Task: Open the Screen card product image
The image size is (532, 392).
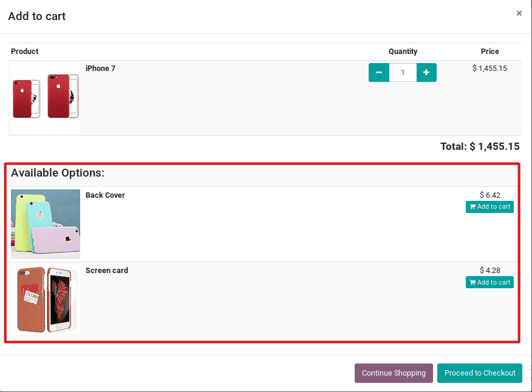Action: click(46, 299)
